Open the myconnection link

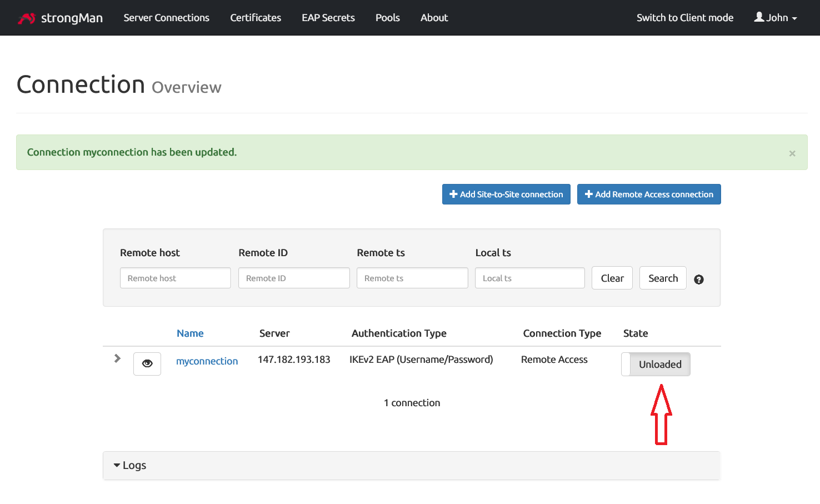tap(207, 361)
